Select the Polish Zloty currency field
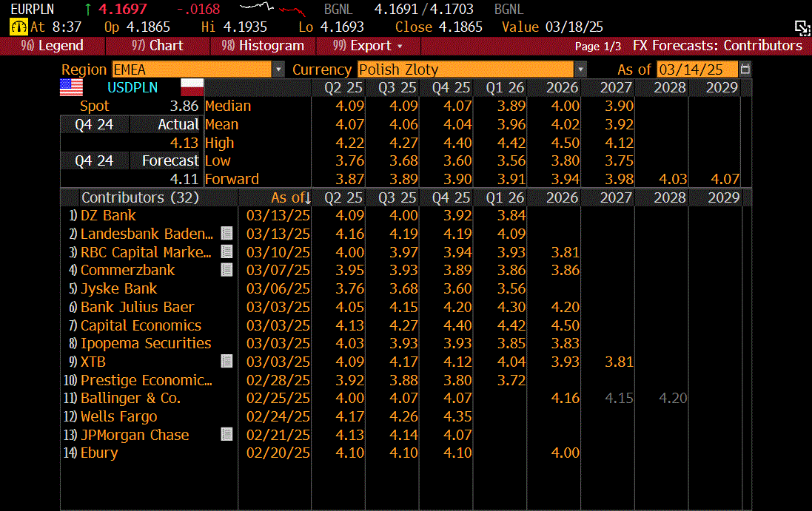 466,70
